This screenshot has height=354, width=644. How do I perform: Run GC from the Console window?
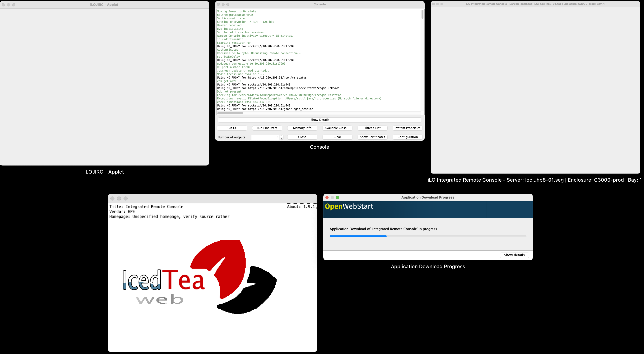click(232, 128)
